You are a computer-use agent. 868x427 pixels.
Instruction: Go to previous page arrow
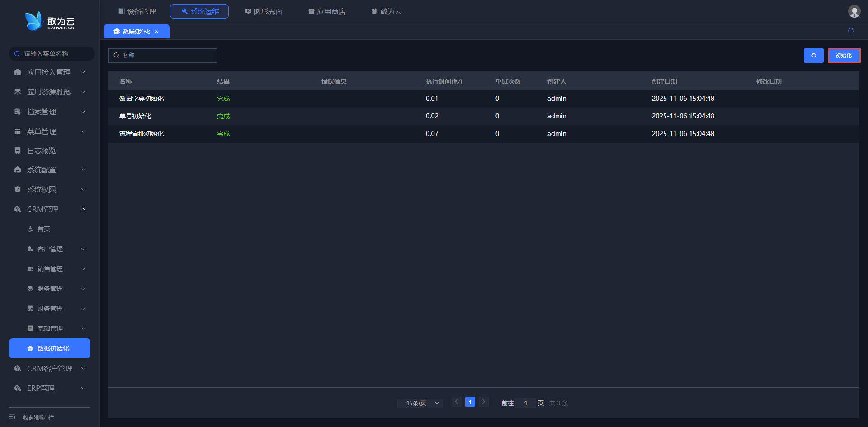[457, 402]
